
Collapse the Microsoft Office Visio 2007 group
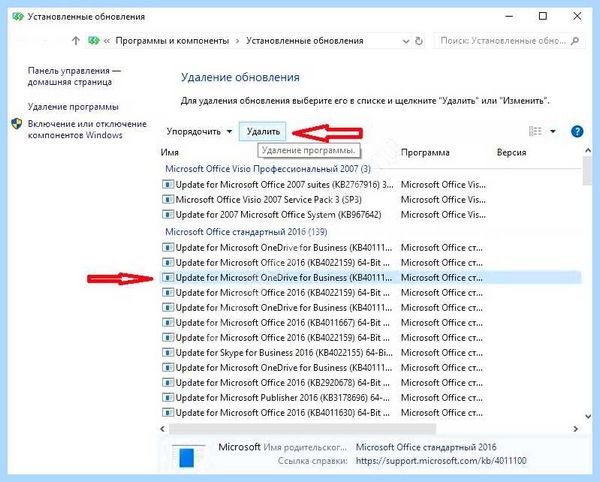coord(268,169)
